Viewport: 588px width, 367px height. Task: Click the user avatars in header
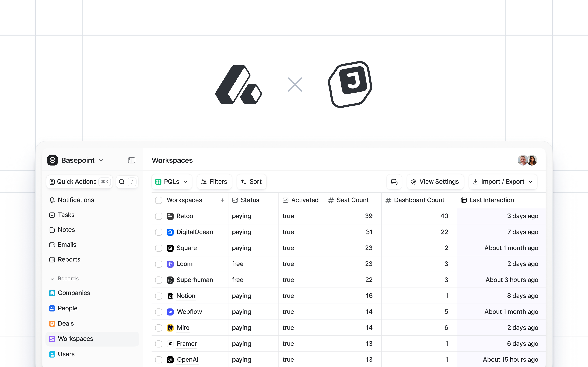[527, 160]
